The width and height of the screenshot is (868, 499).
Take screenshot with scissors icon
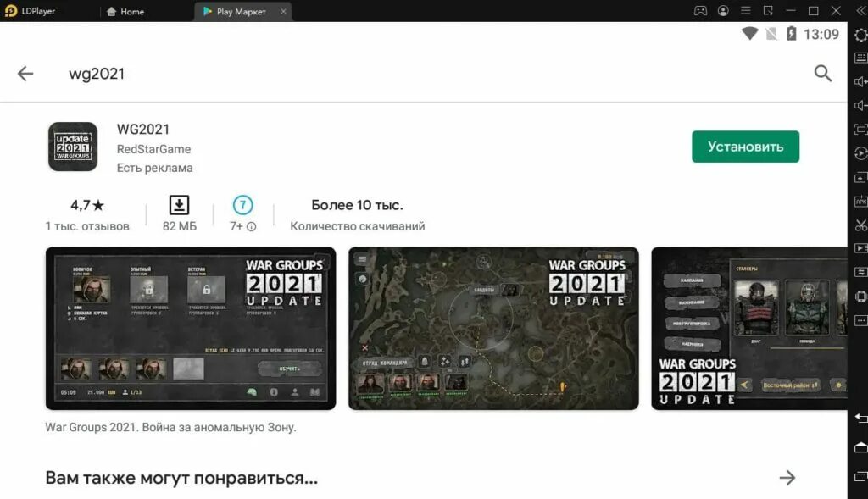[x=861, y=225]
